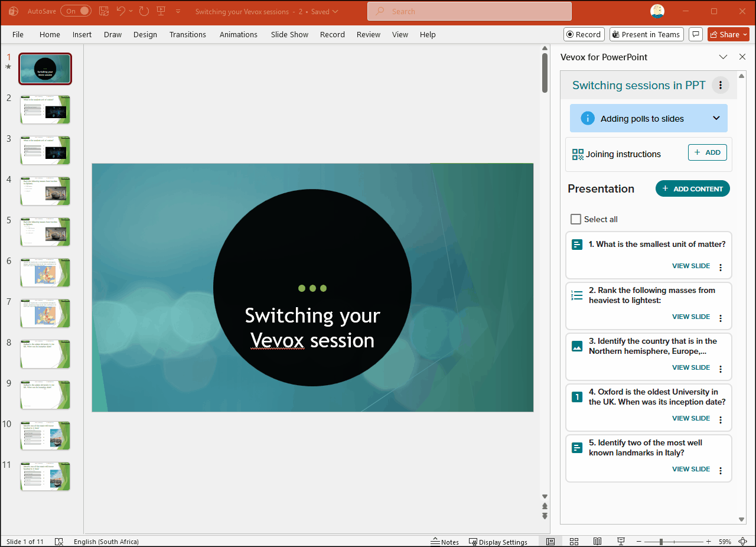
Task: Open Customize Quick Access Toolbar dropdown
Action: pyautogui.click(x=178, y=11)
